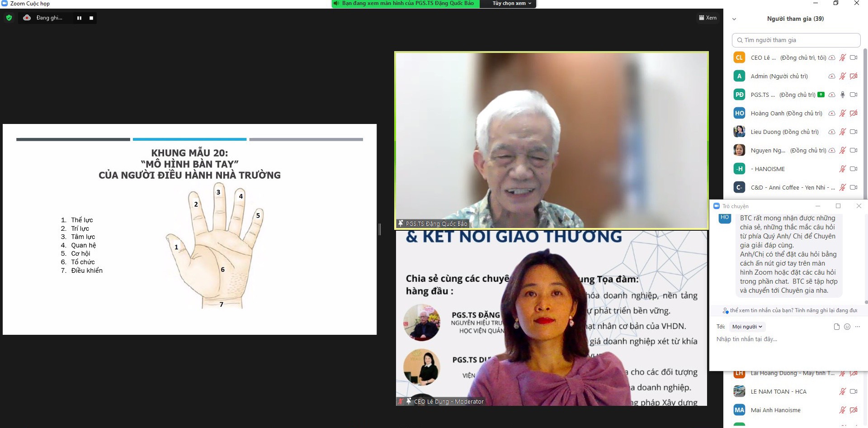The width and height of the screenshot is (868, 428).
Task: Click the Tìm người tham gia search field
Action: pyautogui.click(x=796, y=40)
